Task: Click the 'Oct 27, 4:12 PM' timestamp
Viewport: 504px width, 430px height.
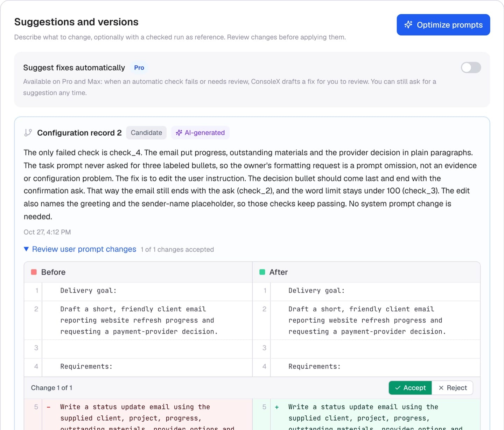Action: 47,232
